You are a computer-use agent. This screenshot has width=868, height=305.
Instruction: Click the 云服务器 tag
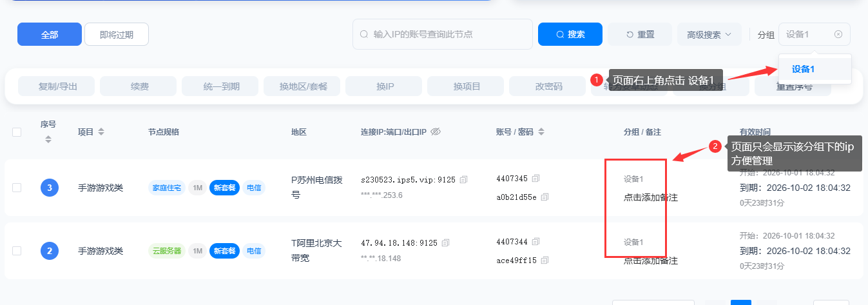tap(168, 251)
